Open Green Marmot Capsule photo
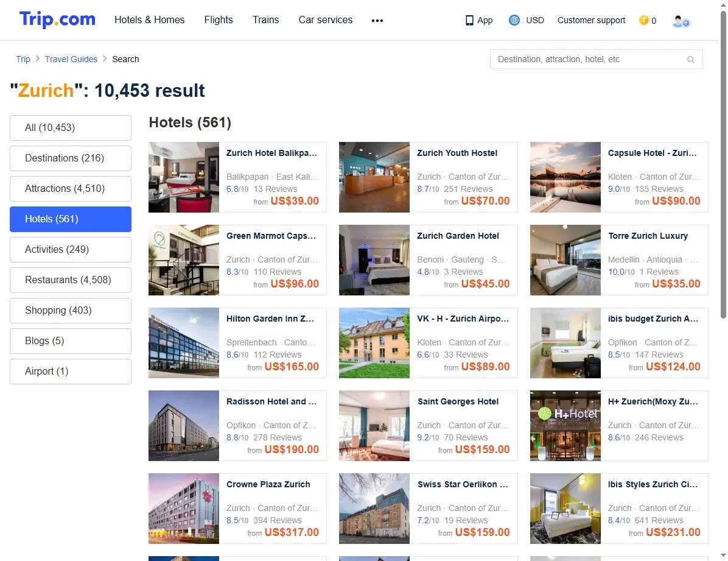The width and height of the screenshot is (728, 561). pyautogui.click(x=184, y=260)
